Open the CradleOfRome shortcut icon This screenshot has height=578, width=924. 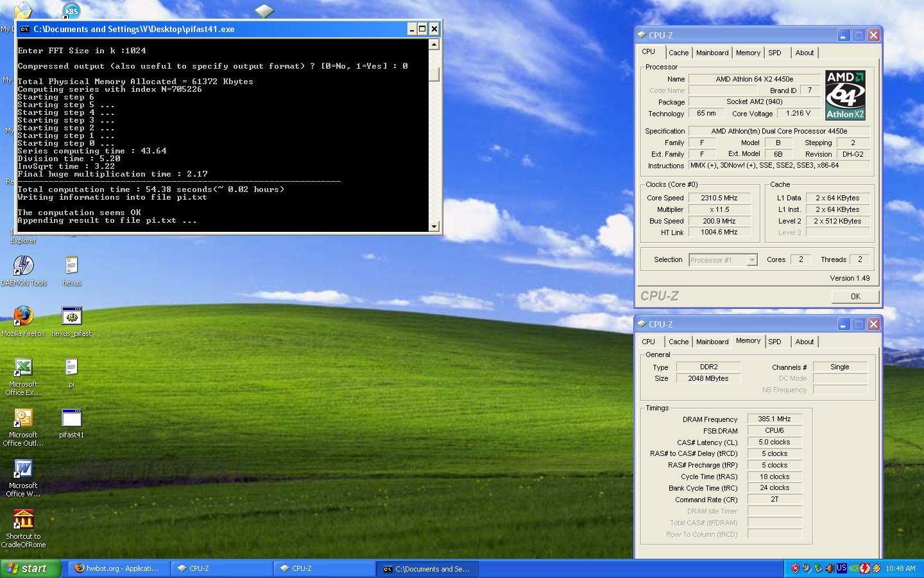click(x=23, y=519)
